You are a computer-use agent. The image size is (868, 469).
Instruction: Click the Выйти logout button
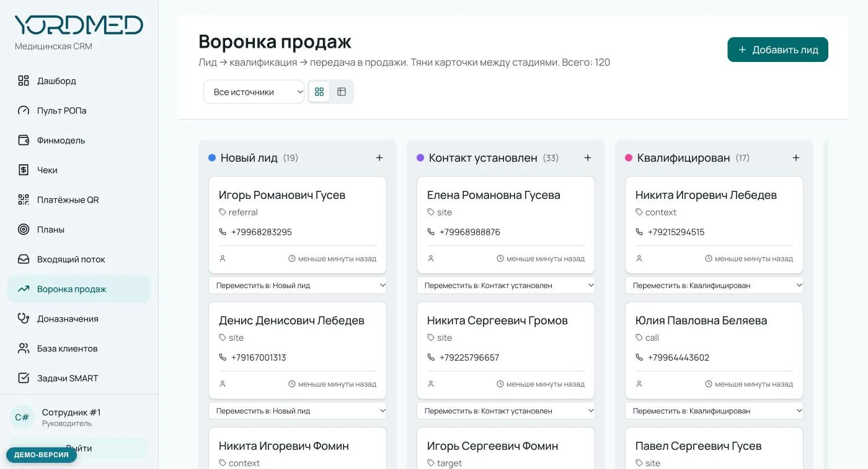[x=79, y=449]
